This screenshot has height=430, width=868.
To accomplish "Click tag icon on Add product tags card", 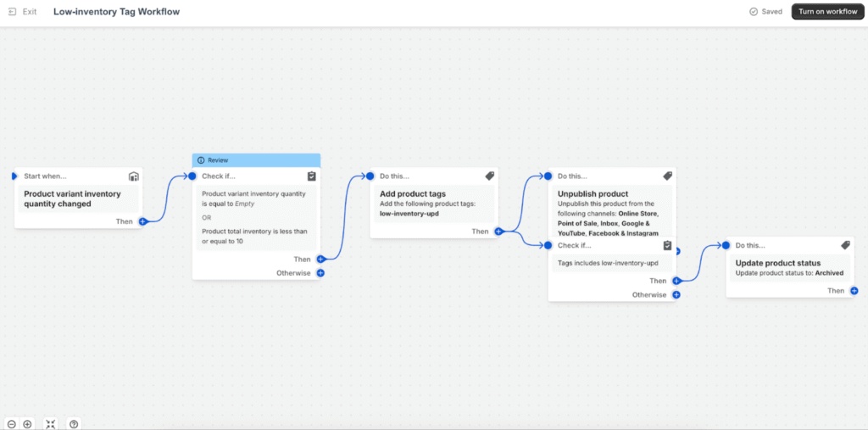I will point(489,176).
